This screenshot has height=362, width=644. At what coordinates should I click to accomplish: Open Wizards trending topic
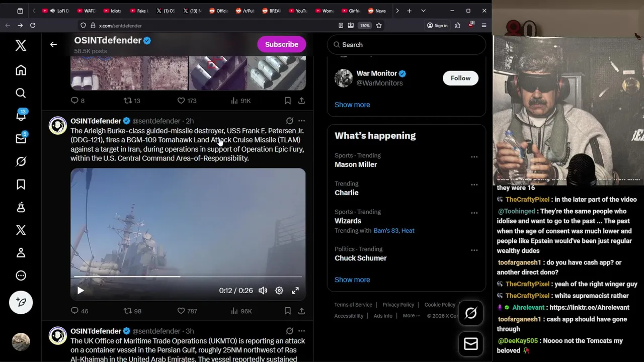348,221
